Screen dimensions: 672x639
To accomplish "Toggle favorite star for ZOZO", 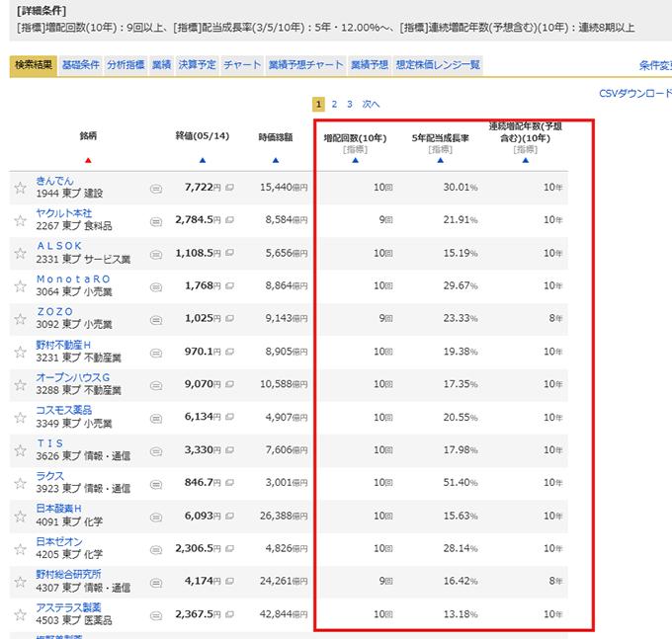I will click(x=20, y=319).
